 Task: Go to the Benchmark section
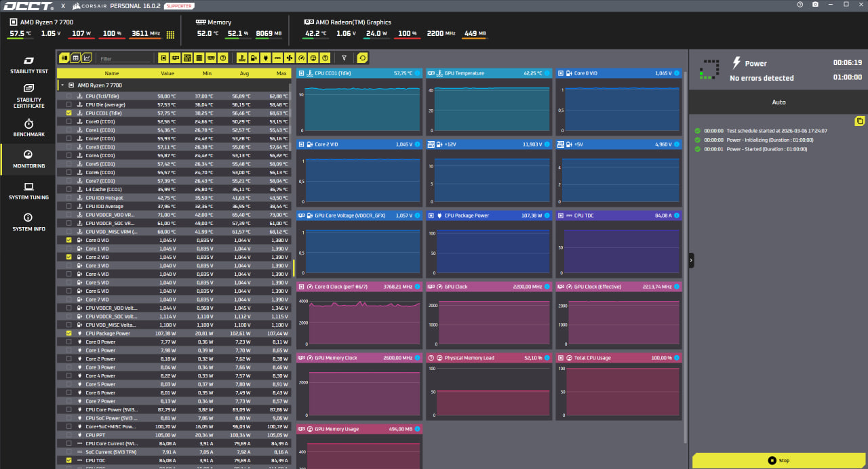(28, 128)
